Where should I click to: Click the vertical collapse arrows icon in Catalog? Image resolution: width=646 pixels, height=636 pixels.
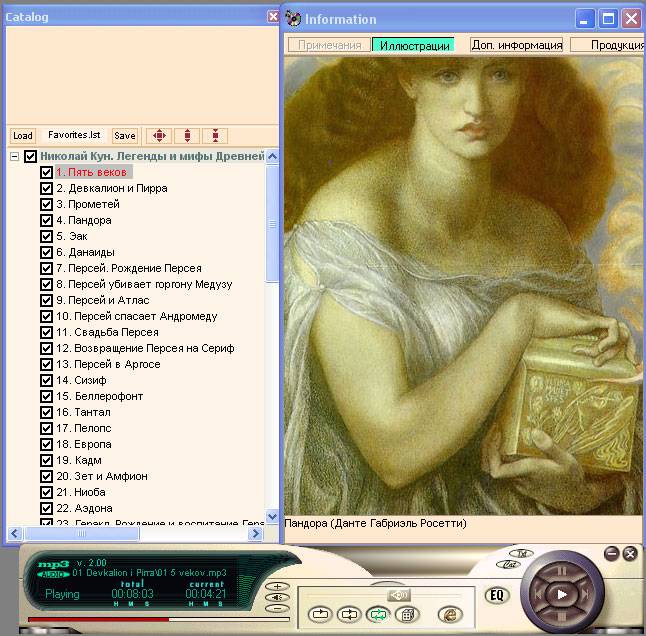point(215,136)
